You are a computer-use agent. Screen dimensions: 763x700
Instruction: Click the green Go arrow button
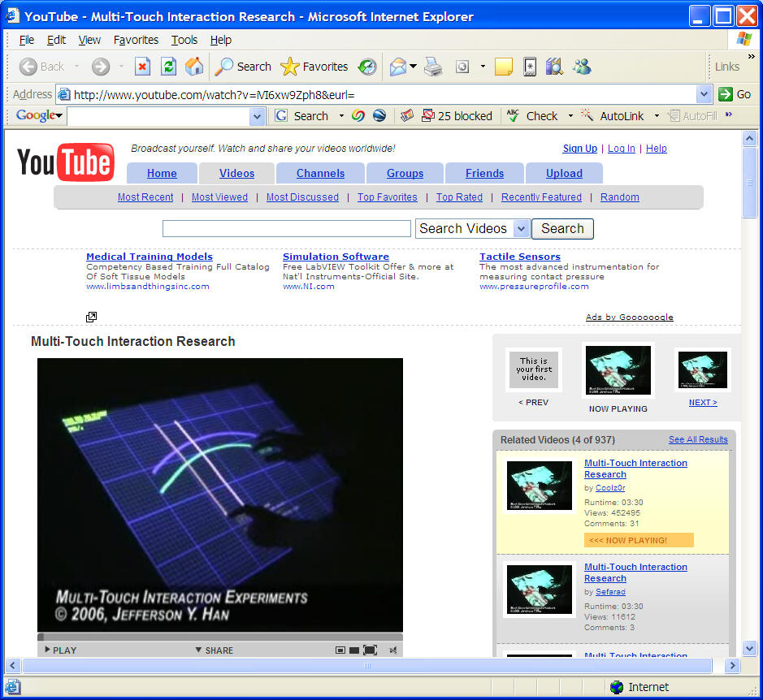click(735, 94)
